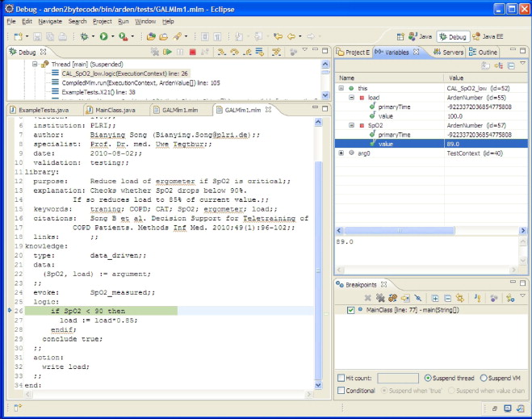Click Last Edit Location arrow icon
The height and width of the screenshot is (419, 532).
pos(278,36)
